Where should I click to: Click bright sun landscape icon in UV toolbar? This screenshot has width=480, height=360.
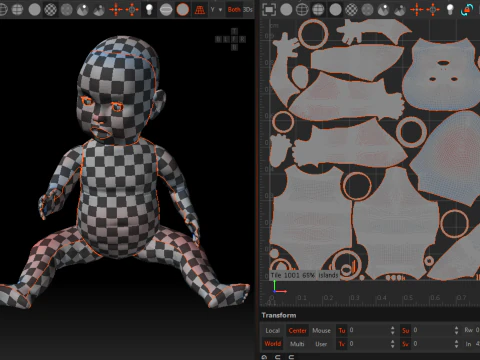(x=384, y=10)
